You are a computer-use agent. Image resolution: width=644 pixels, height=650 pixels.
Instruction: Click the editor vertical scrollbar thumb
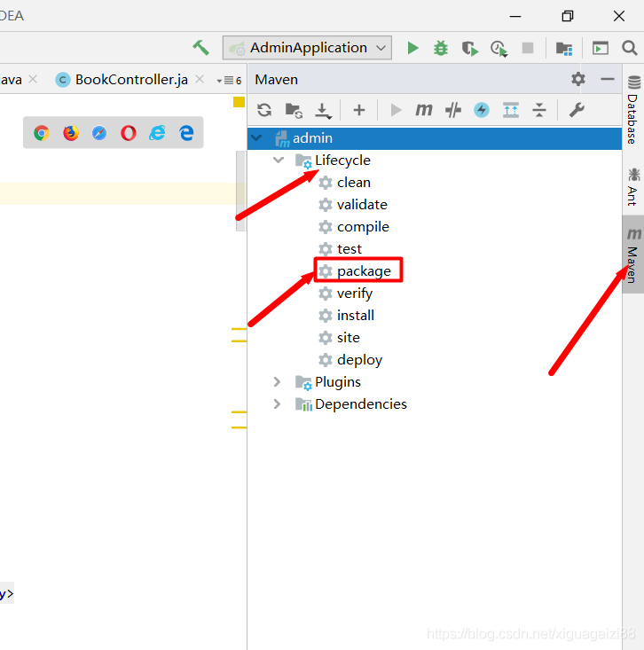pyautogui.click(x=241, y=192)
